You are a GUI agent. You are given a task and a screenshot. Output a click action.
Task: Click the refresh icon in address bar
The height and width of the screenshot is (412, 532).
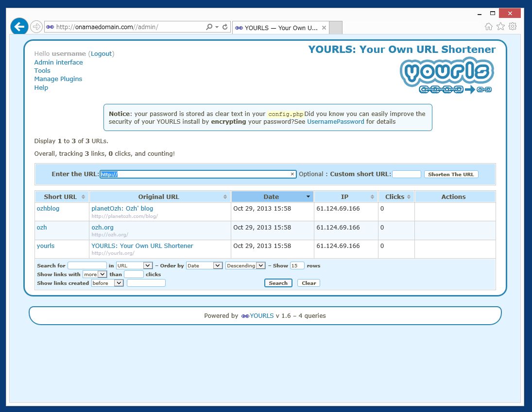225,27
